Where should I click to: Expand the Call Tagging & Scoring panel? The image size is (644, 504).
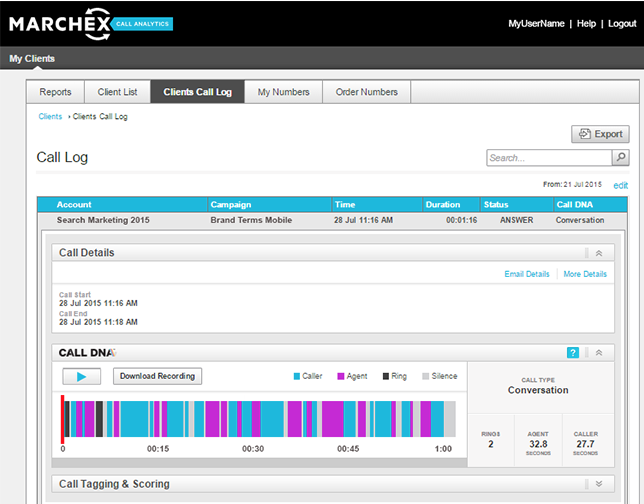pos(599,484)
